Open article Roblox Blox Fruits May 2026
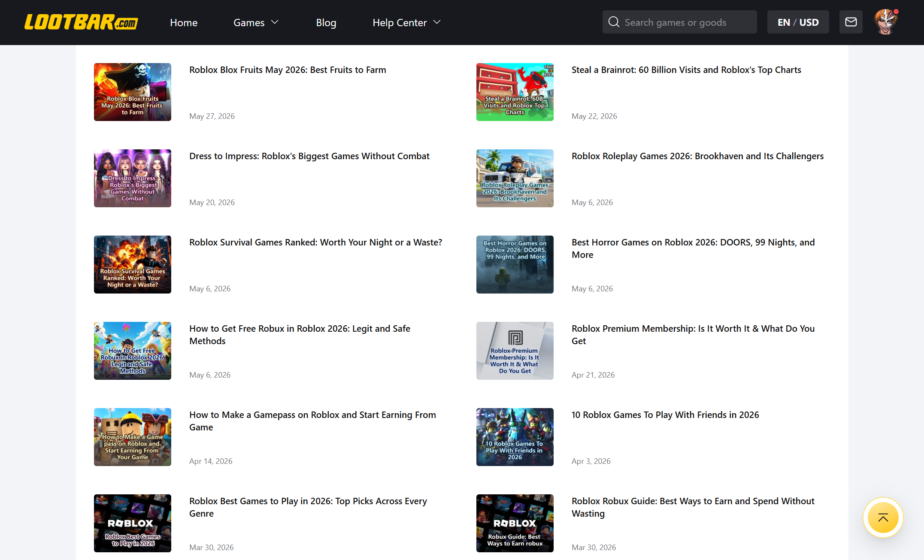Viewport: 924px width, 560px height. coord(288,70)
